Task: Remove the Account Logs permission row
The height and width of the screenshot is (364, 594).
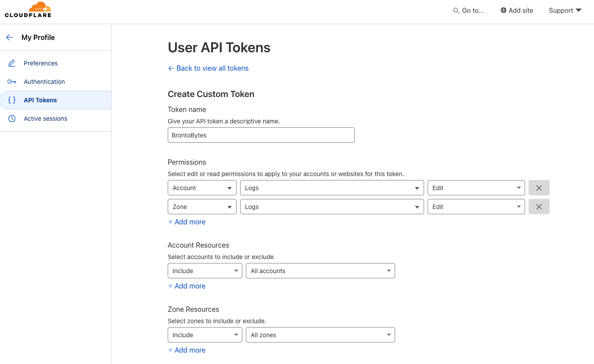Action: point(539,188)
